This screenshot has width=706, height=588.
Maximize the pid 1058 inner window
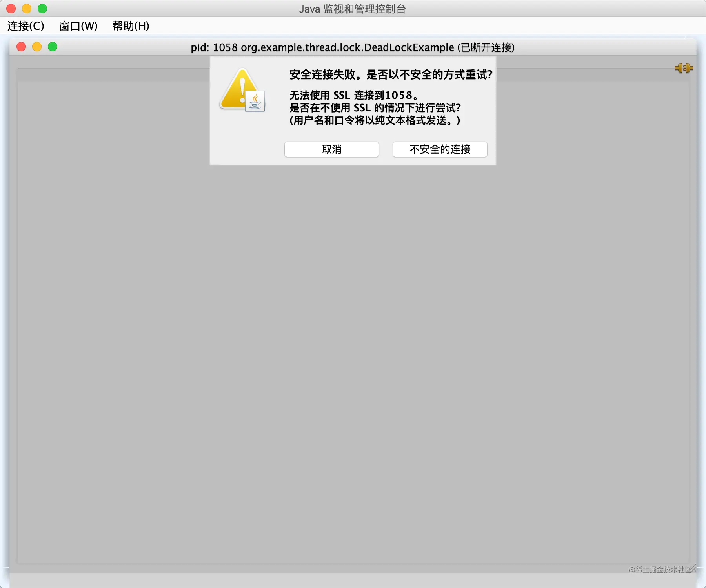pyautogui.click(x=53, y=47)
